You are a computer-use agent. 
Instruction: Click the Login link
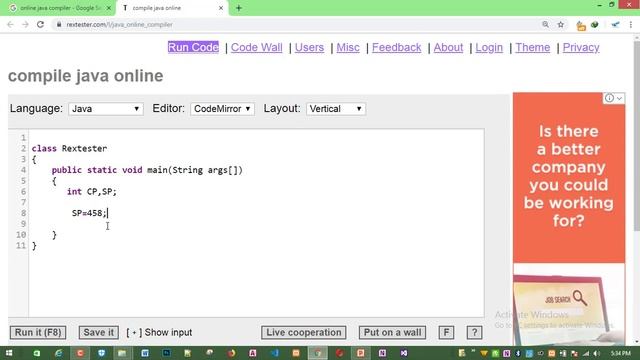[x=489, y=47]
